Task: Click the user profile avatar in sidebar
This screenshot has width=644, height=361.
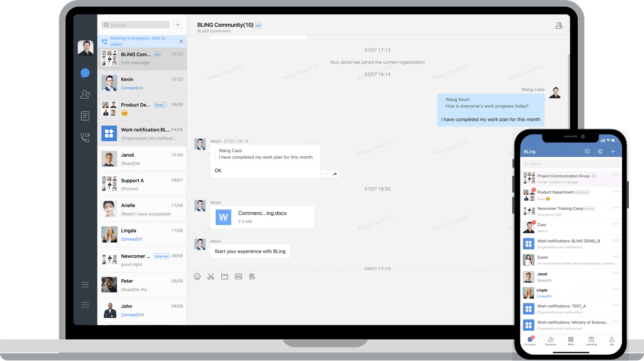Action: click(x=86, y=48)
